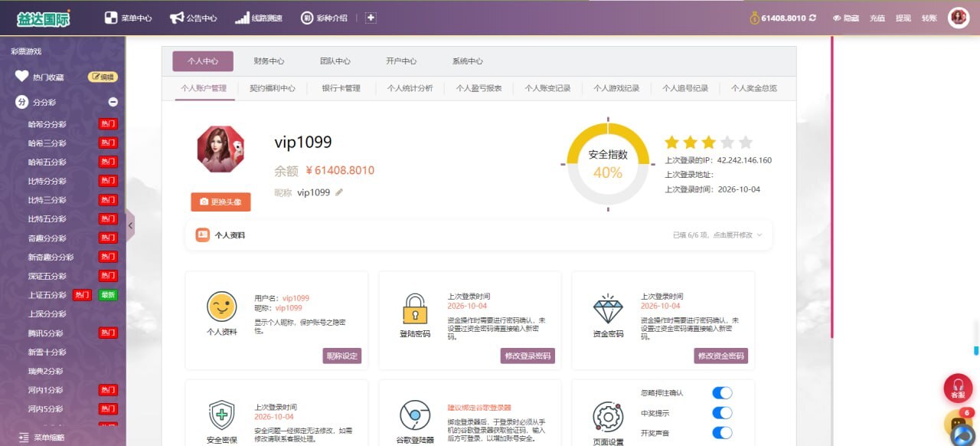Click the 昵称设定 button
The image size is (980, 446).
pos(342,356)
